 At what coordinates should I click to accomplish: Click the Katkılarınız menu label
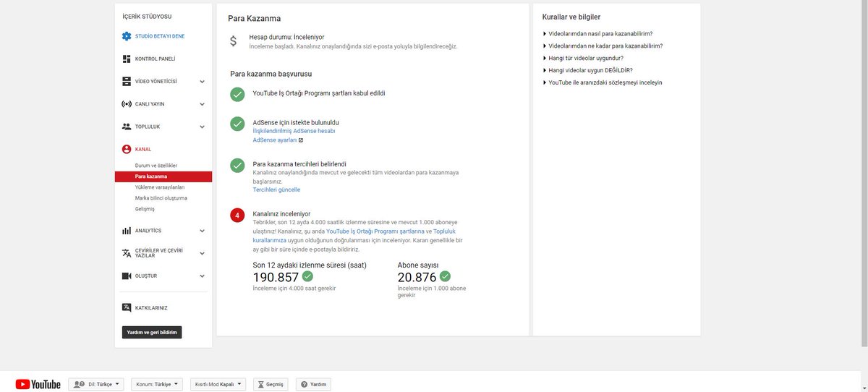[x=151, y=308]
